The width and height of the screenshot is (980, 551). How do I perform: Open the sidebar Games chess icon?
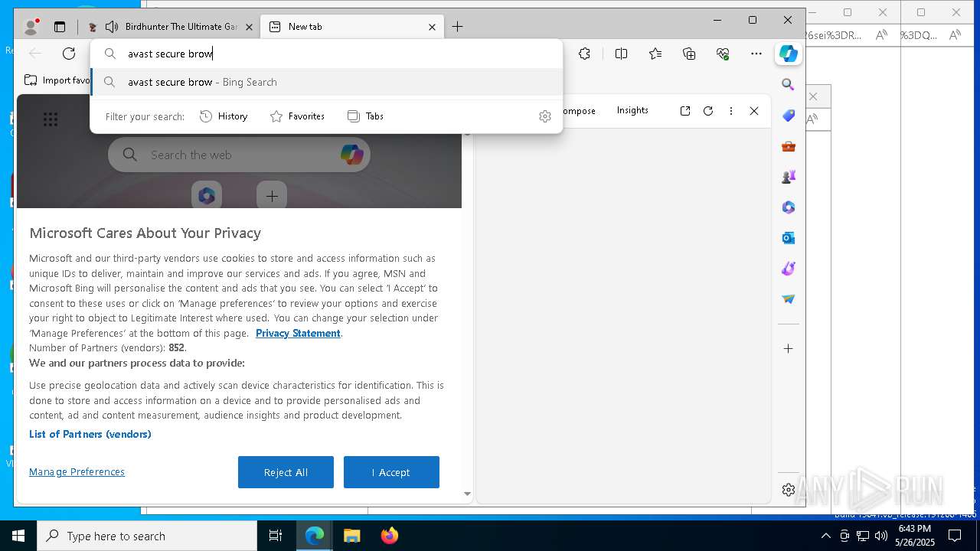789,177
